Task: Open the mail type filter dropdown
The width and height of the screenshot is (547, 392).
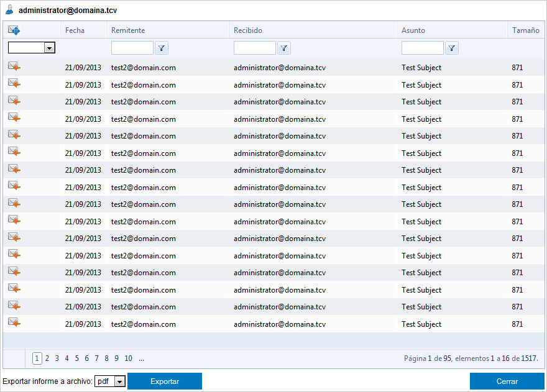Action: pos(49,48)
